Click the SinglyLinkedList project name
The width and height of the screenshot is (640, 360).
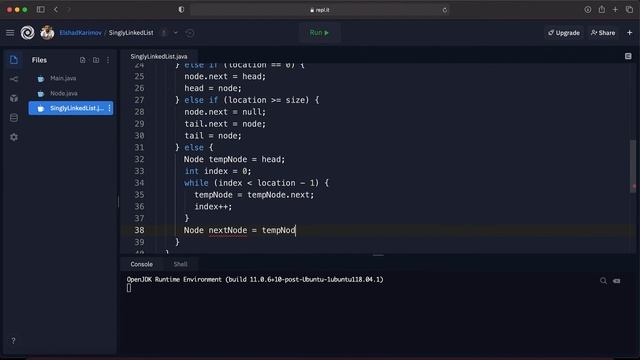pyautogui.click(x=131, y=33)
